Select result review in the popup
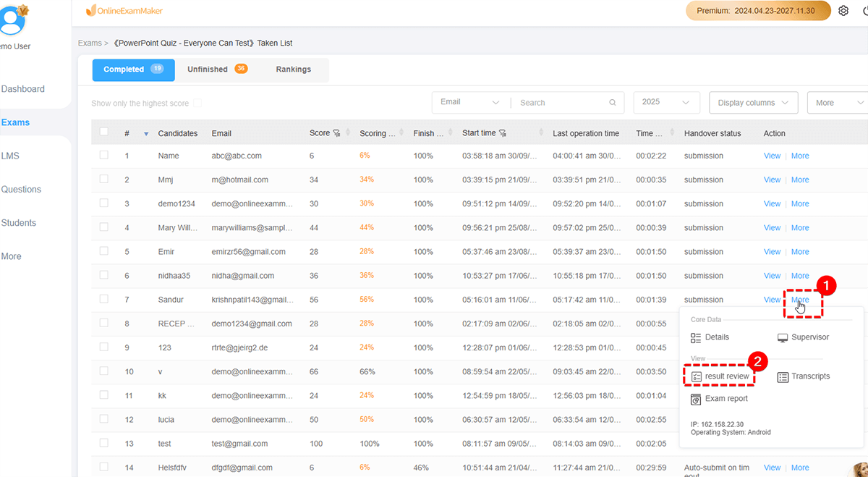The height and width of the screenshot is (477, 868). (720, 376)
